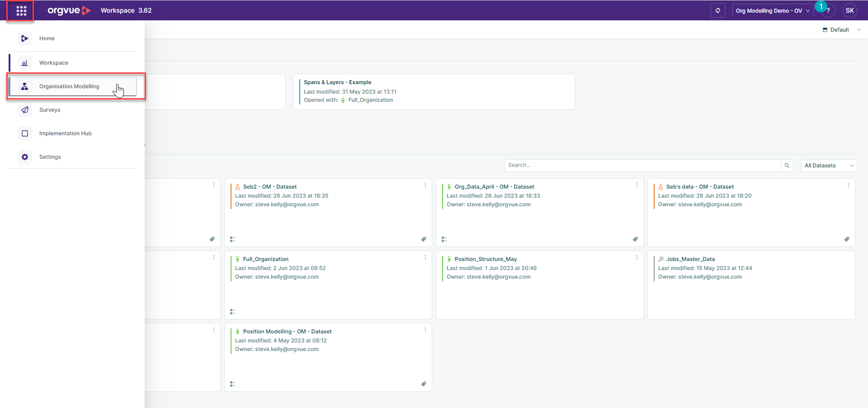This screenshot has height=408, width=868.
Task: Open three-dot menu on Seb's data card
Action: click(849, 185)
